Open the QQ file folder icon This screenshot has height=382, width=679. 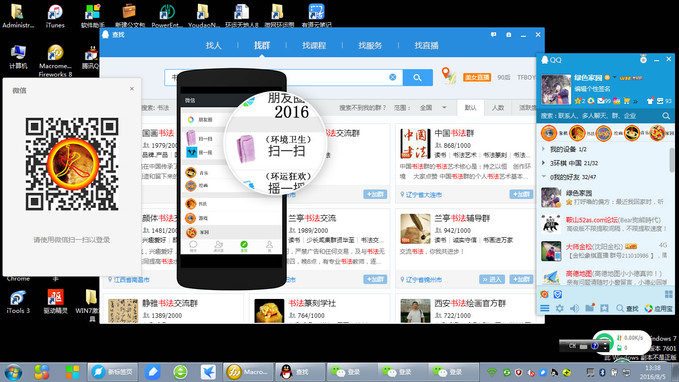(x=589, y=308)
